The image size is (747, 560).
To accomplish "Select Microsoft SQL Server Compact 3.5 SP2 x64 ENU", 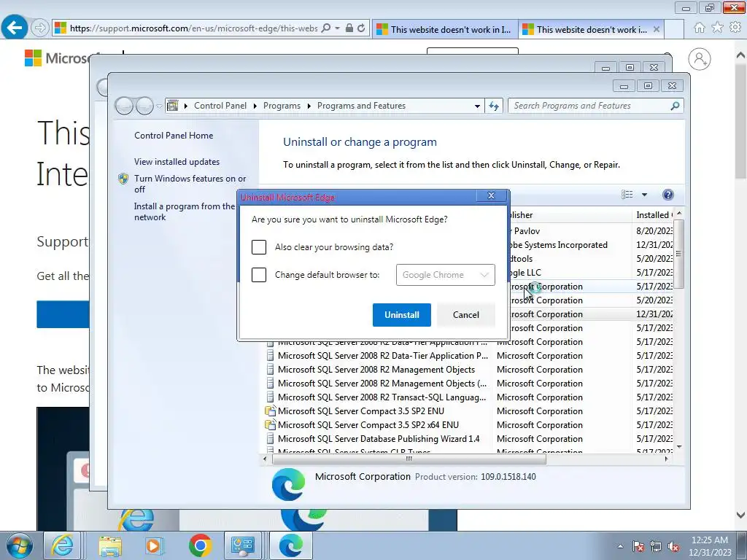I will (x=368, y=425).
